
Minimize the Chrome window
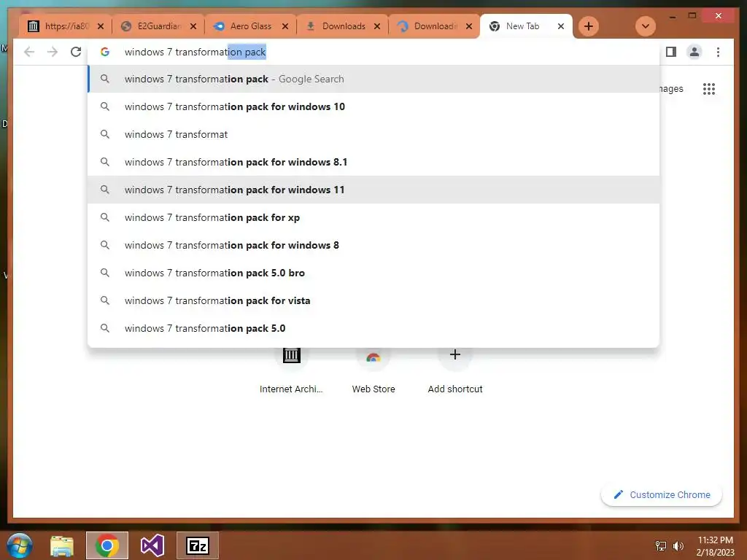coord(673,16)
